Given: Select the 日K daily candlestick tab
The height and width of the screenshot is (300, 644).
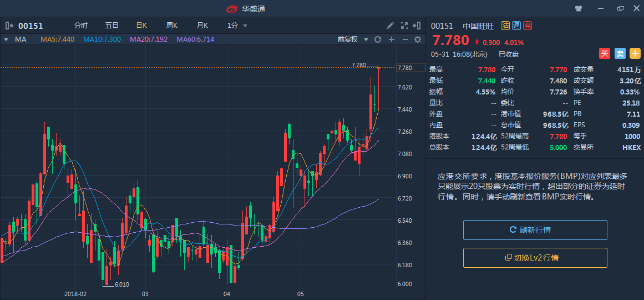Looking at the screenshot, I should (141, 26).
